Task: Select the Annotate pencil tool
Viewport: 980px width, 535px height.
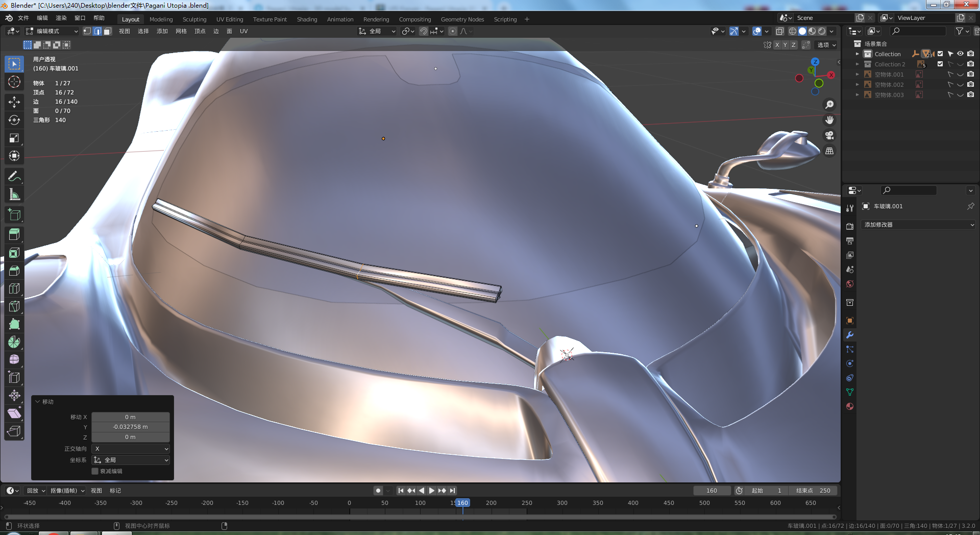Action: click(x=14, y=177)
